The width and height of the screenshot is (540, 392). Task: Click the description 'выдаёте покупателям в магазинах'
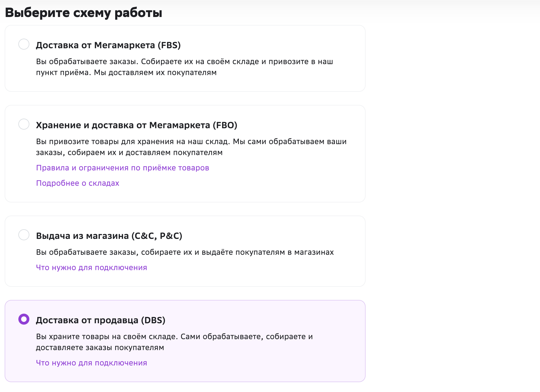coord(268,252)
